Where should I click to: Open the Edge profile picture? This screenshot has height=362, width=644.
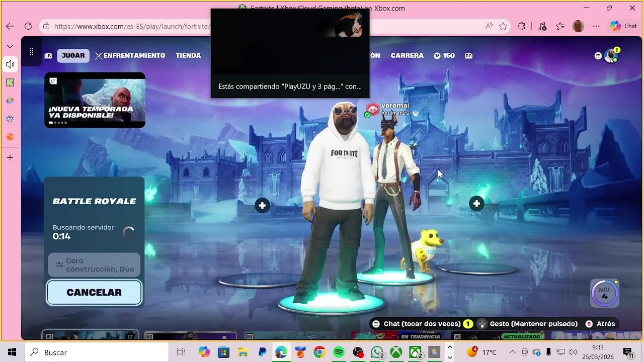tap(578, 26)
